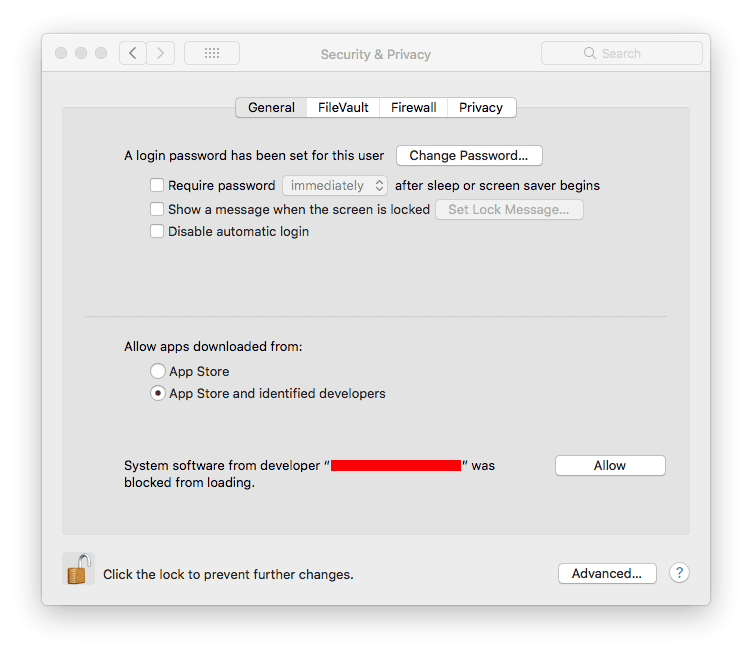Image resolution: width=752 pixels, height=655 pixels.
Task: Open the Advanced... settings button
Action: pyautogui.click(x=607, y=573)
